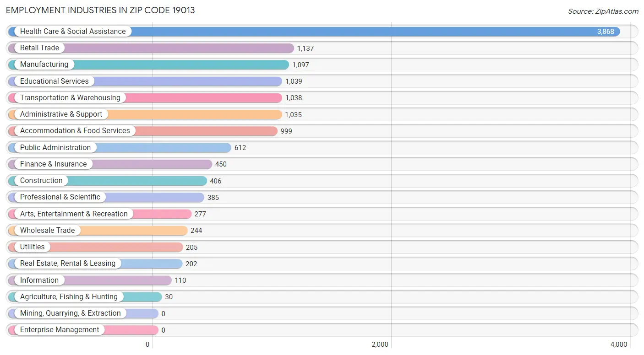Click the 2,000 x-axis tick label
644x355 pixels.
[x=380, y=344]
